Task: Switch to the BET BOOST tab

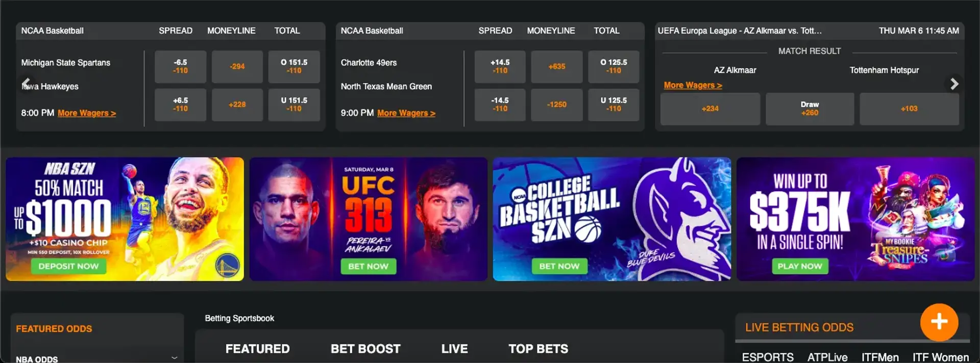Action: 365,349
